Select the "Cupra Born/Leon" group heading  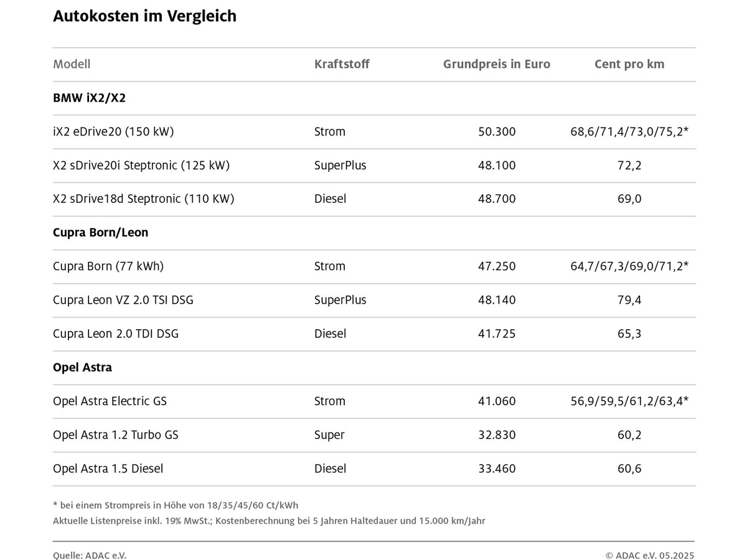tap(100, 233)
